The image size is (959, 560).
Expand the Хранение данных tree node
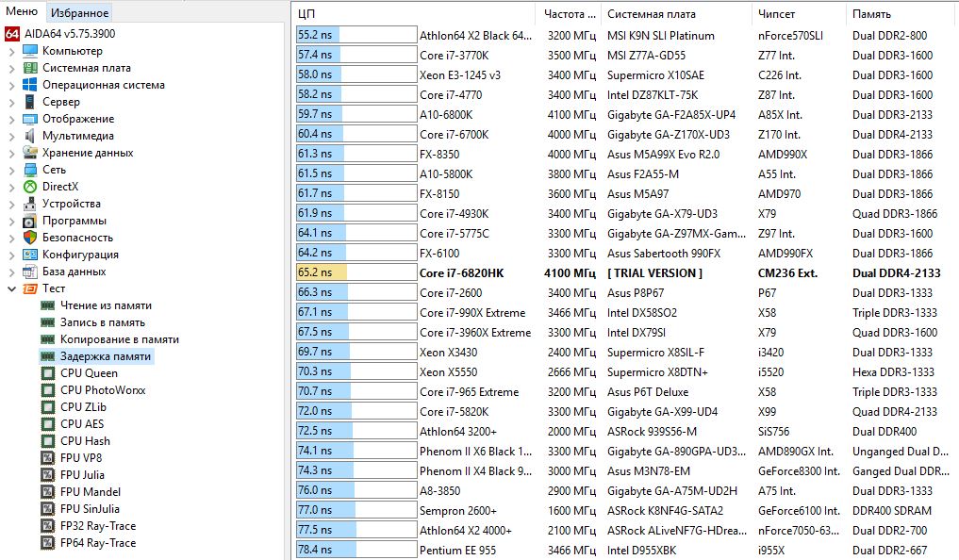coord(11,153)
